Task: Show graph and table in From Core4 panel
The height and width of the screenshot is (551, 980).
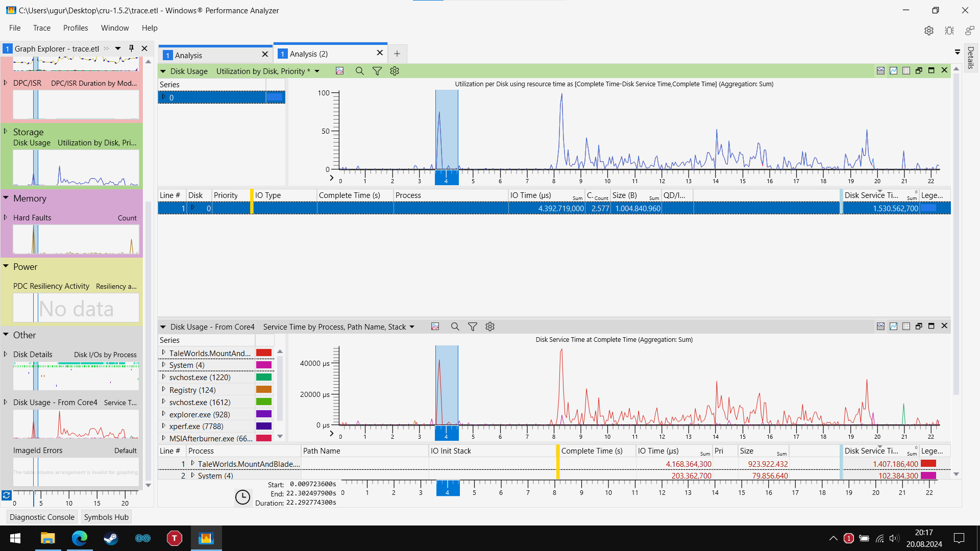Action: pos(880,327)
